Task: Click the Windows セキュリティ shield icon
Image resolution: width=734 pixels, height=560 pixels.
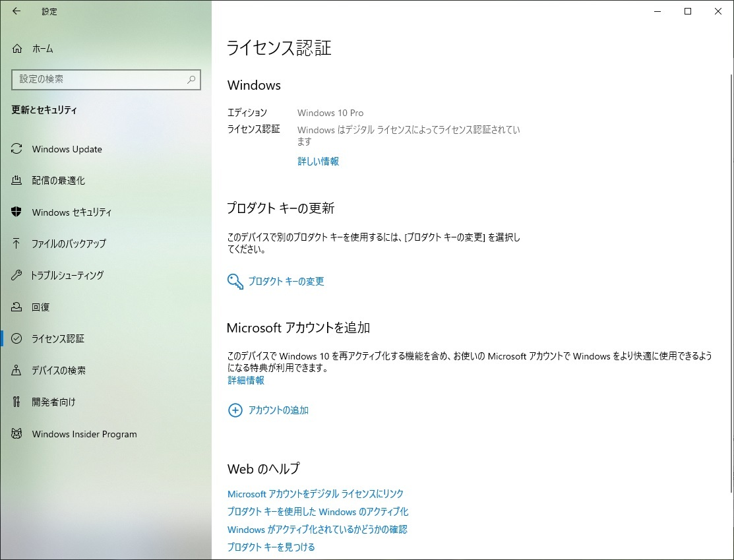Action: (x=17, y=212)
